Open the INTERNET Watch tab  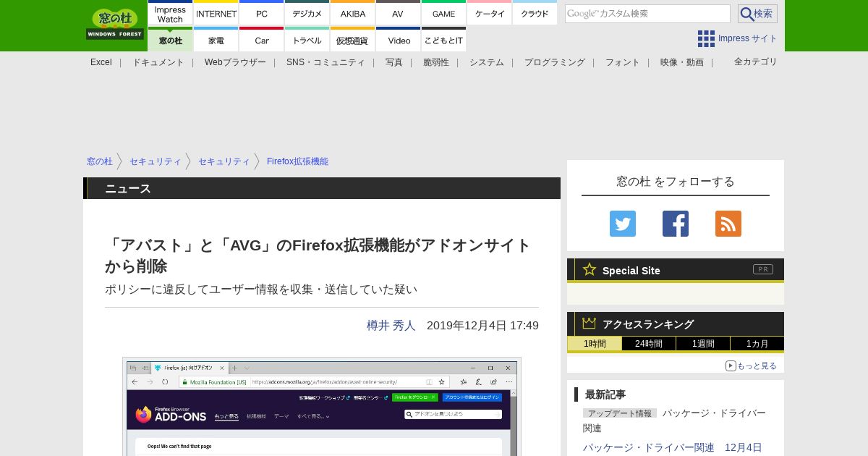216,14
